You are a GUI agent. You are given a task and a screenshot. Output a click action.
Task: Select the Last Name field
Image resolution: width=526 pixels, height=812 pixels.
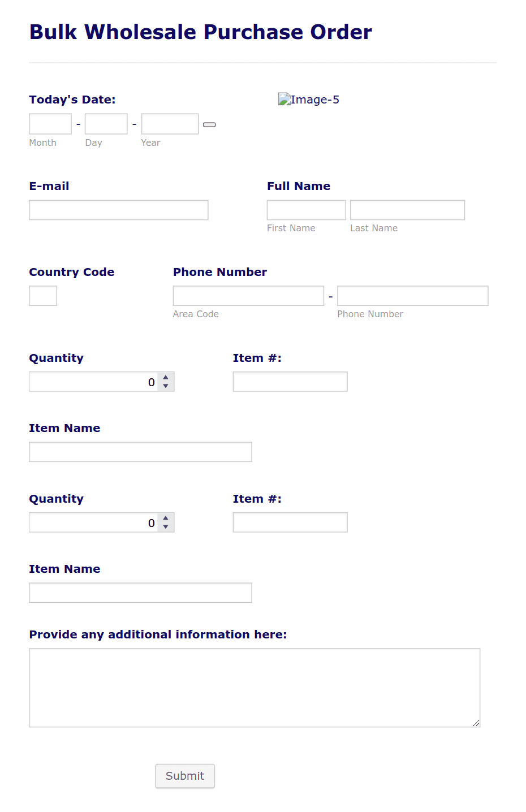tap(407, 209)
